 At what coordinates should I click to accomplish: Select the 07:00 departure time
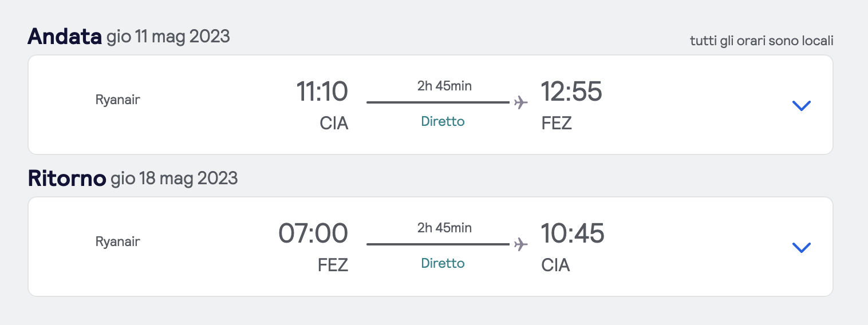pyautogui.click(x=313, y=233)
